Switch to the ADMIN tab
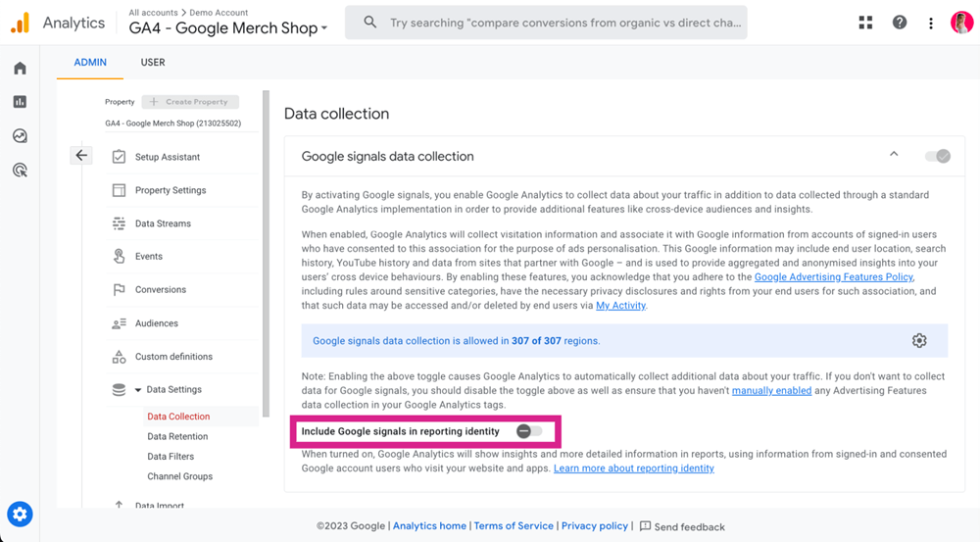This screenshot has width=980, height=542. point(90,63)
